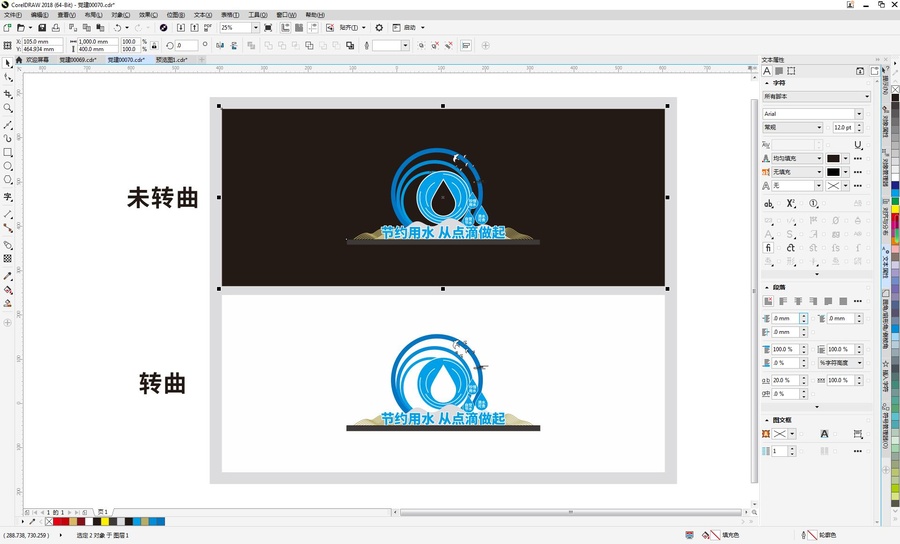
Task: Open the fill settings ellipsis button
Action: tap(858, 158)
